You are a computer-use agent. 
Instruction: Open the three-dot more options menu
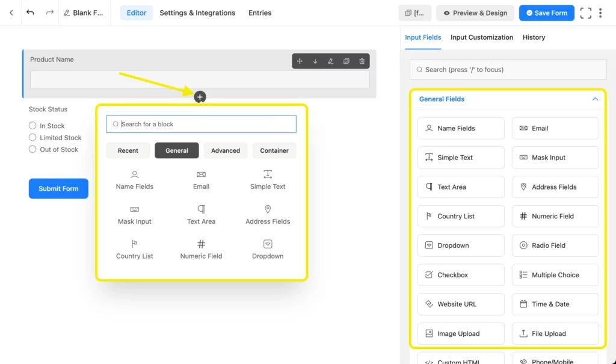point(600,13)
